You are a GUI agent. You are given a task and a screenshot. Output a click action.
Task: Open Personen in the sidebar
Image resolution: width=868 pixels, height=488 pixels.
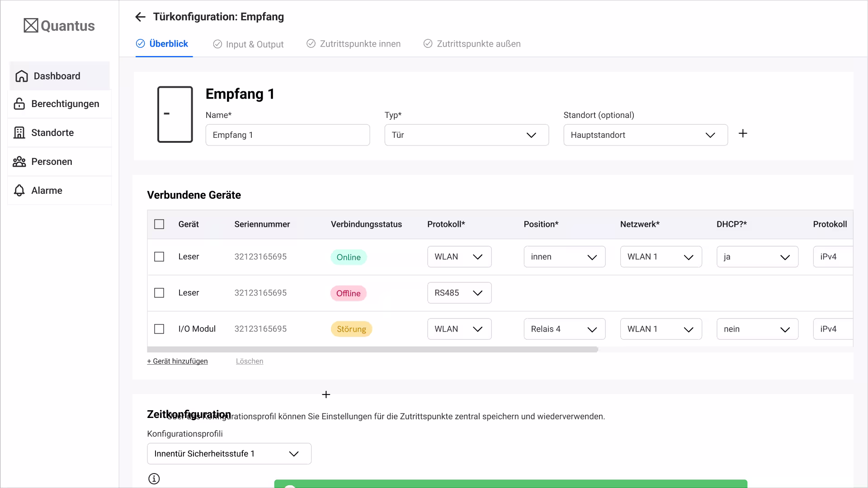click(x=60, y=162)
